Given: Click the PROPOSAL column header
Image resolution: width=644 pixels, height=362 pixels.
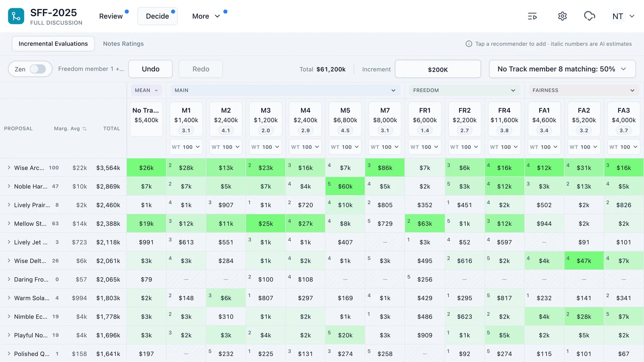Looking at the screenshot, I should tap(18, 129).
